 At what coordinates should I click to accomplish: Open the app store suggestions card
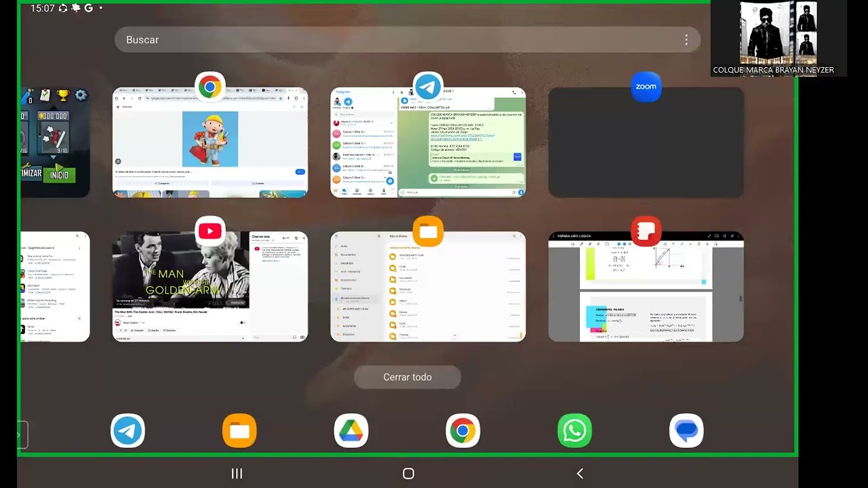55,287
